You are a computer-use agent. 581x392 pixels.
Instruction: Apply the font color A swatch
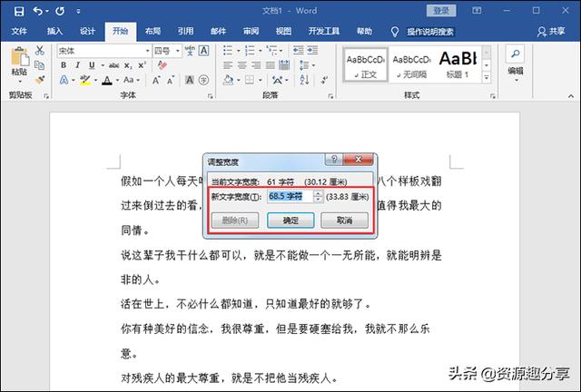click(107, 80)
